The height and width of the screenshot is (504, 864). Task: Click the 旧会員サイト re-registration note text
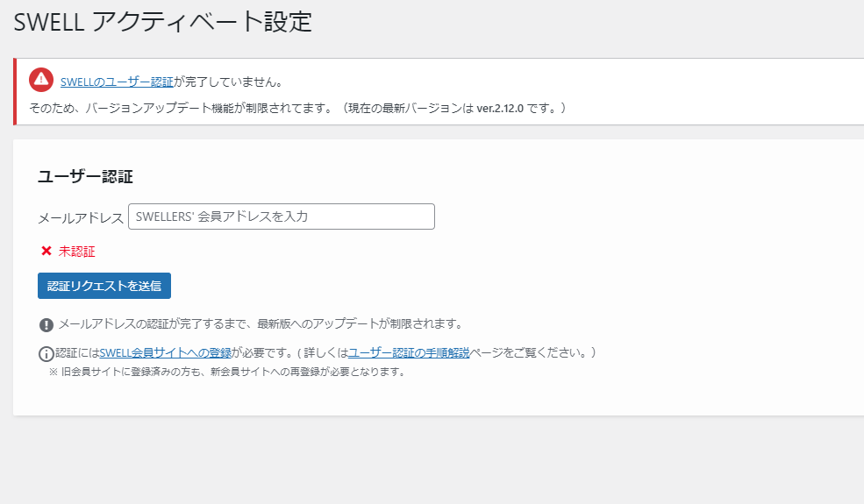227,372
